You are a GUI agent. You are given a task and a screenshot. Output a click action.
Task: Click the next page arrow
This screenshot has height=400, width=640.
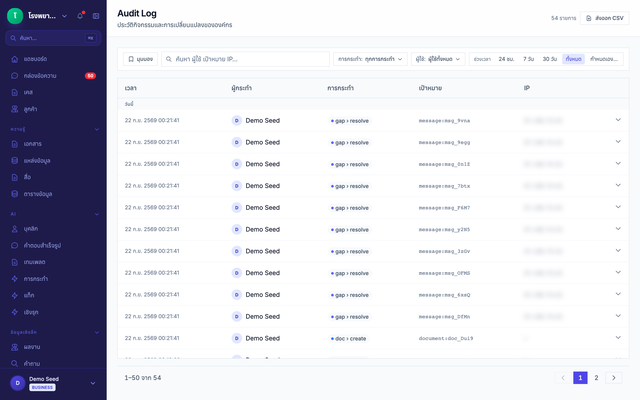click(x=613, y=378)
